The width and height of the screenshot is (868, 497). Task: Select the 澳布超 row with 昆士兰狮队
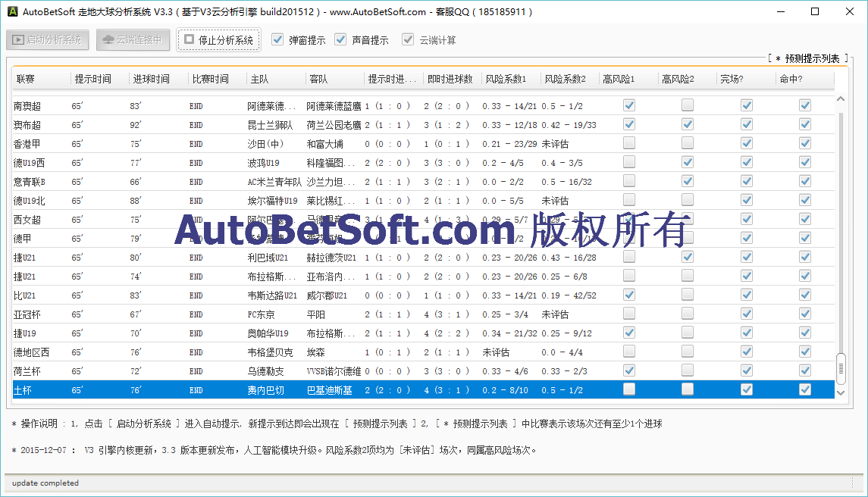tap(424, 125)
